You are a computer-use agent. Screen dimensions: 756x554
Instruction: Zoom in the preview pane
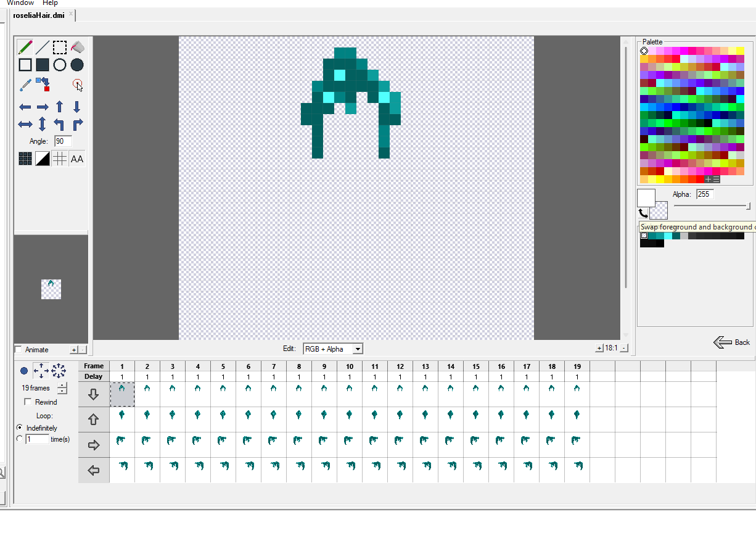[x=74, y=350]
